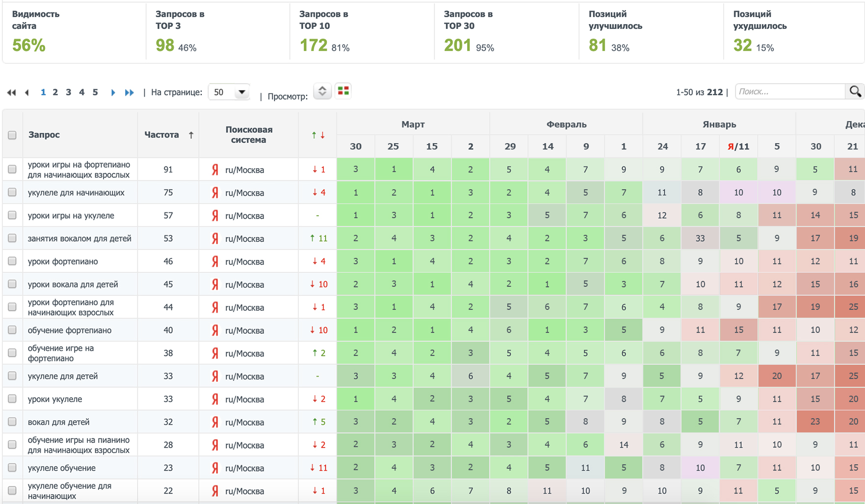This screenshot has width=865, height=504.
Task: Click the position change arrows column header
Action: click(317, 135)
